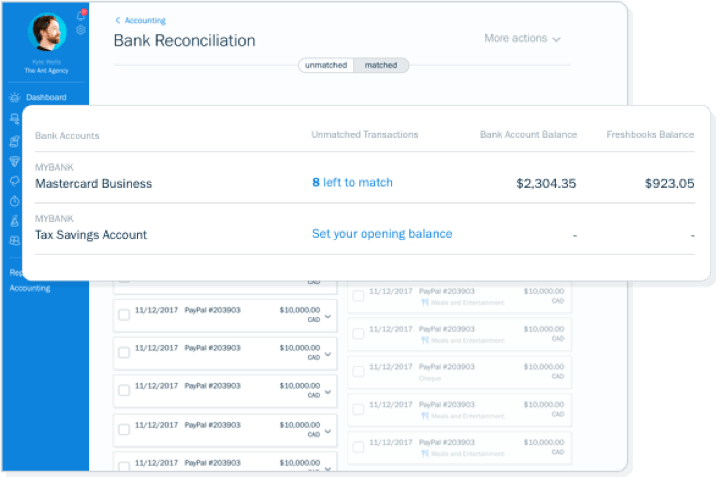This screenshot has width=716, height=478.
Task: Click the flask icon in sidebar
Action: click(x=14, y=220)
